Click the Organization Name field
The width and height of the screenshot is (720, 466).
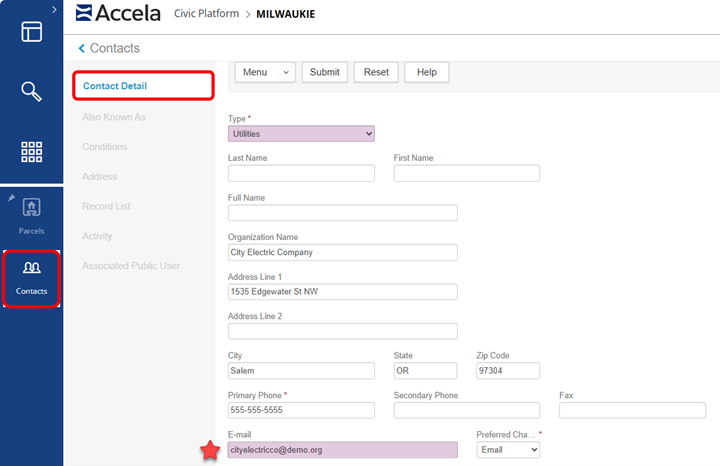pos(342,252)
